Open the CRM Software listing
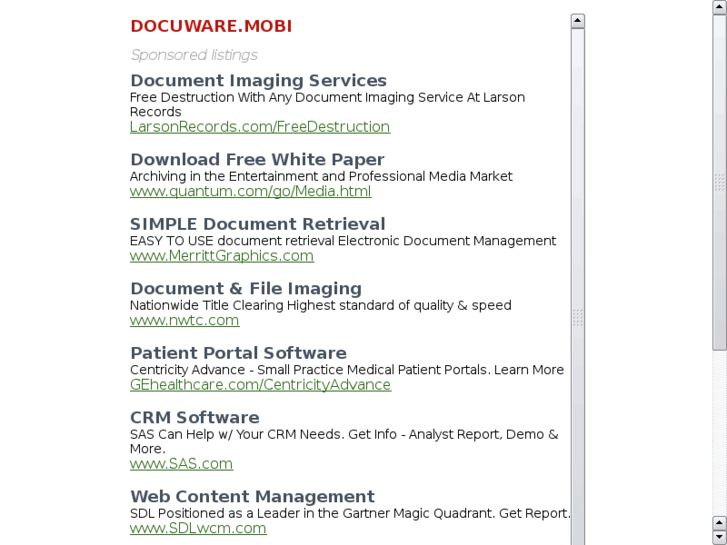The width and height of the screenshot is (727, 545). pos(195,417)
